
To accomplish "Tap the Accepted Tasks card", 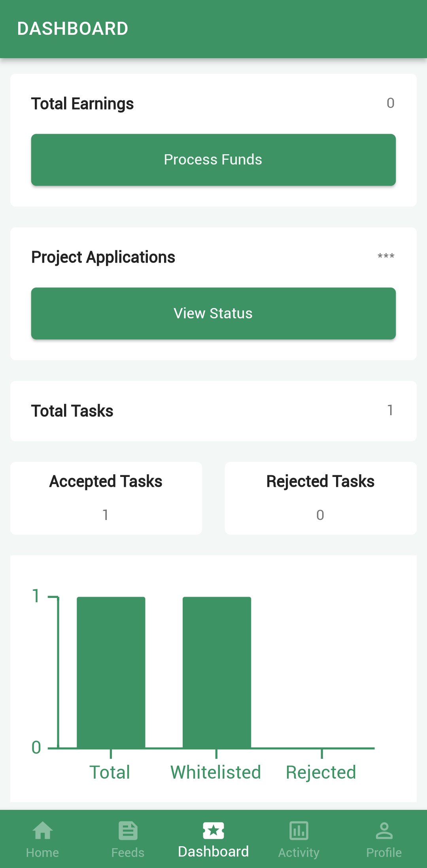I will coord(106,498).
